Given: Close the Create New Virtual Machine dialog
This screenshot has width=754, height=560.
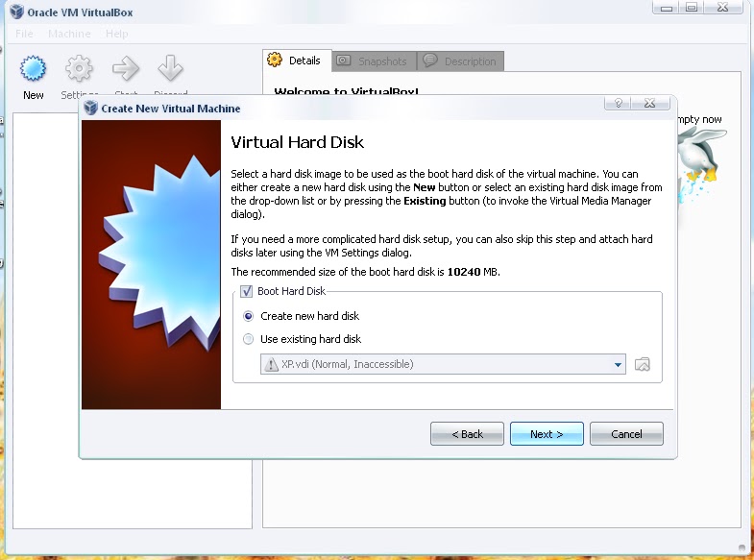Looking at the screenshot, I should tap(650, 103).
